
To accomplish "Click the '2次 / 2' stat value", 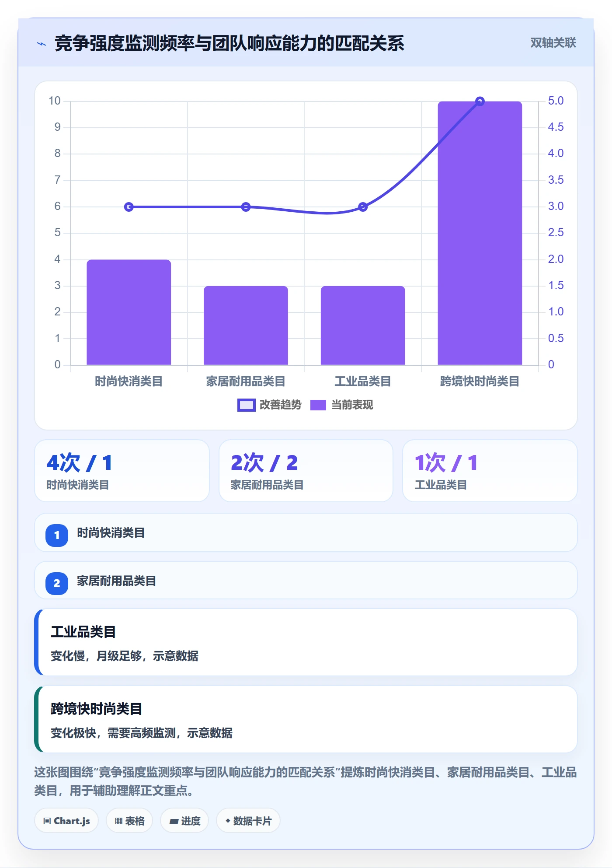I will click(x=264, y=462).
